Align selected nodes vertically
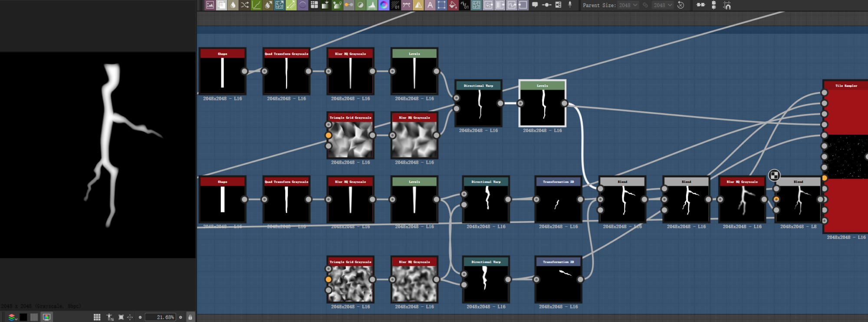The image size is (868, 322). click(x=714, y=5)
